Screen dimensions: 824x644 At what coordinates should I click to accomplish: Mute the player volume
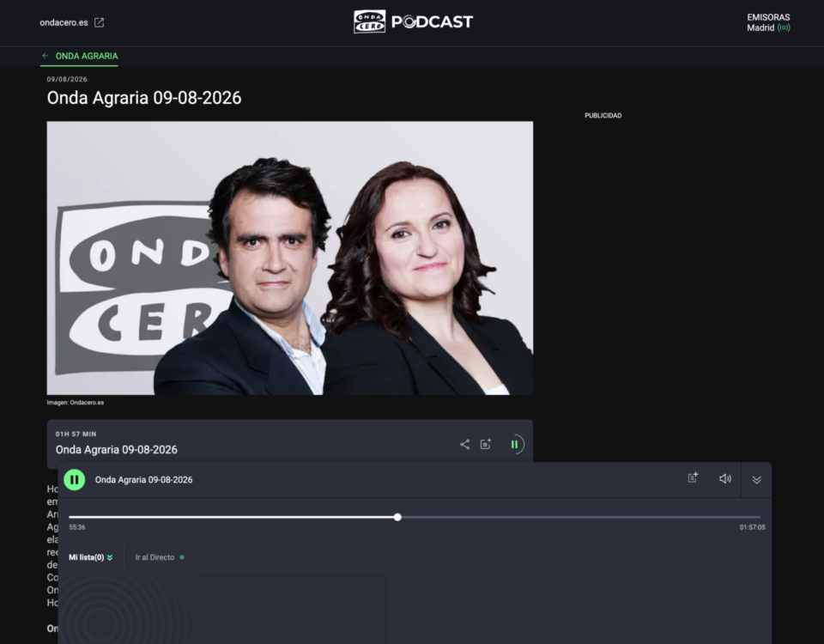725,479
